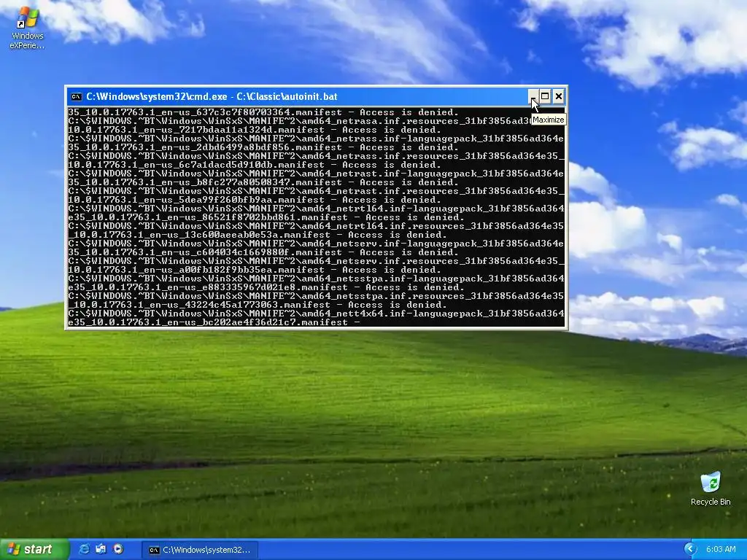The height and width of the screenshot is (560, 747).
Task: Click the line containing amd64_netsstpa.inf.resources
Action: (316, 296)
